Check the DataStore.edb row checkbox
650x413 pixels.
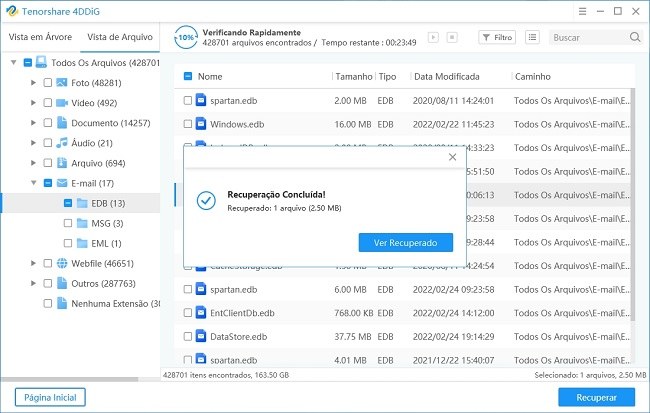pos(188,336)
